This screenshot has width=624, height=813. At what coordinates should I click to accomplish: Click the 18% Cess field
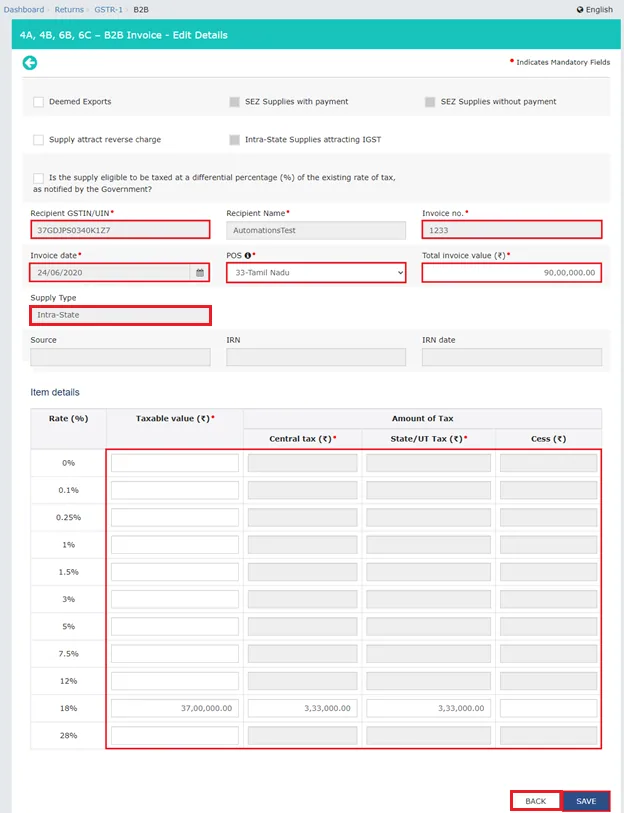coord(548,708)
